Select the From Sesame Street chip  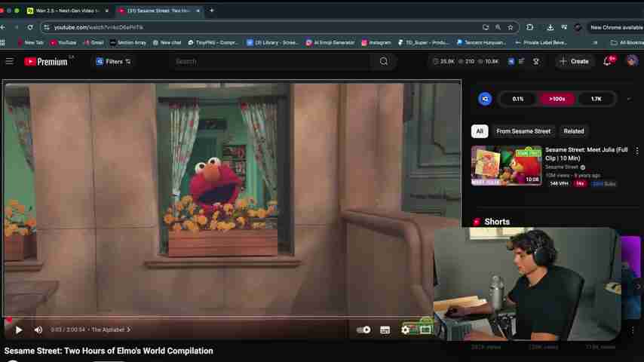click(523, 131)
